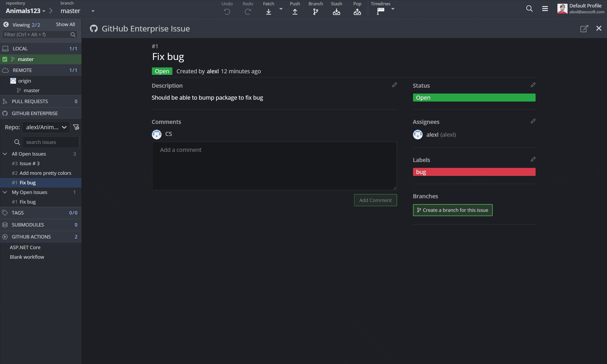
Task: Edit the issue Description with pencil icon
Action: [x=394, y=85]
